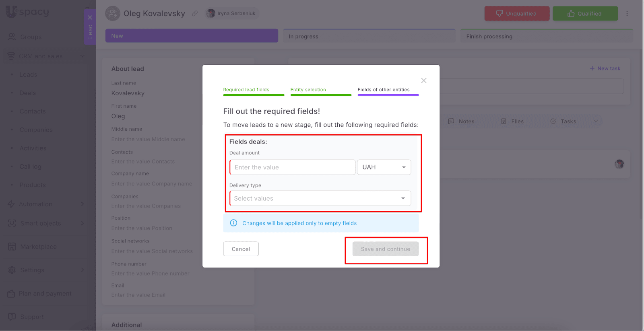Click the Groups icon in sidebar

(x=12, y=37)
